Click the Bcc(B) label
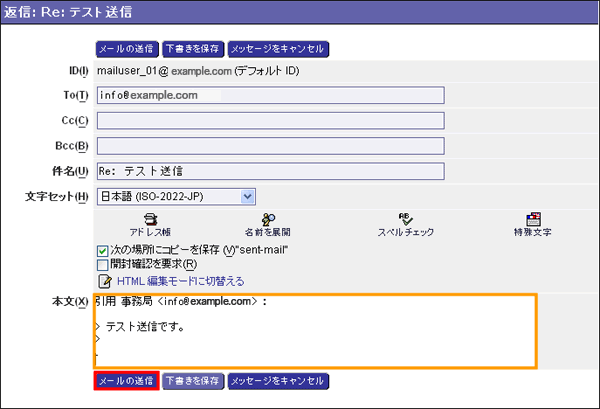The height and width of the screenshot is (409, 600). point(72,146)
